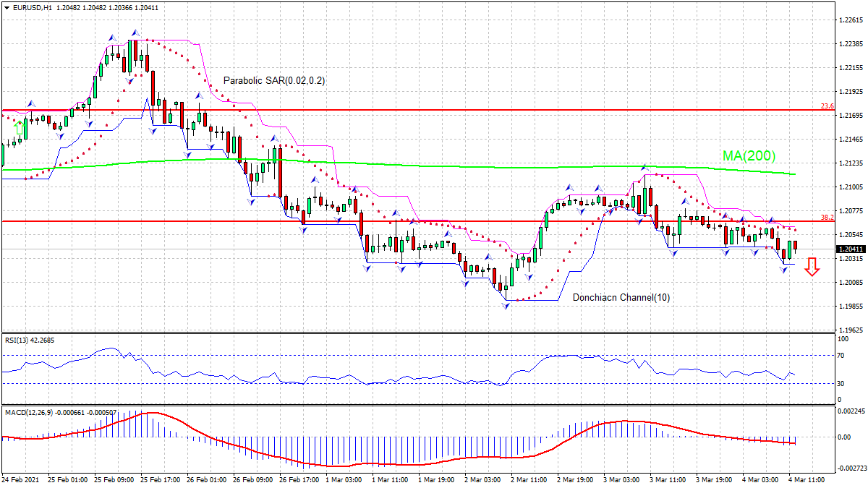Viewport: 868px width, 488px height.
Task: Select the 23.6 Fibonacci level label
Action: pos(827,106)
